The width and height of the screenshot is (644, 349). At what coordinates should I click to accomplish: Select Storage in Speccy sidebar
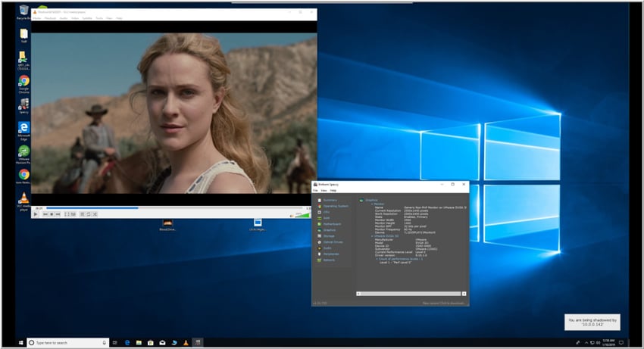click(329, 236)
